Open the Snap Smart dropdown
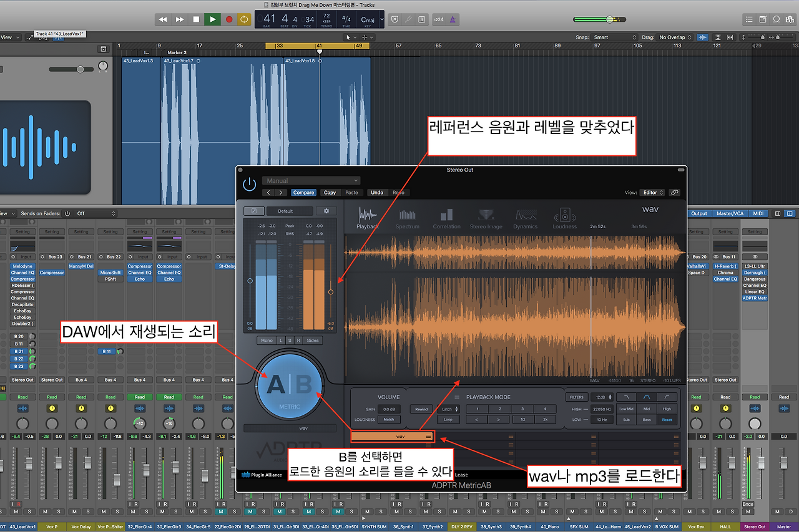Viewport: 799px width, 532px height. click(x=615, y=37)
